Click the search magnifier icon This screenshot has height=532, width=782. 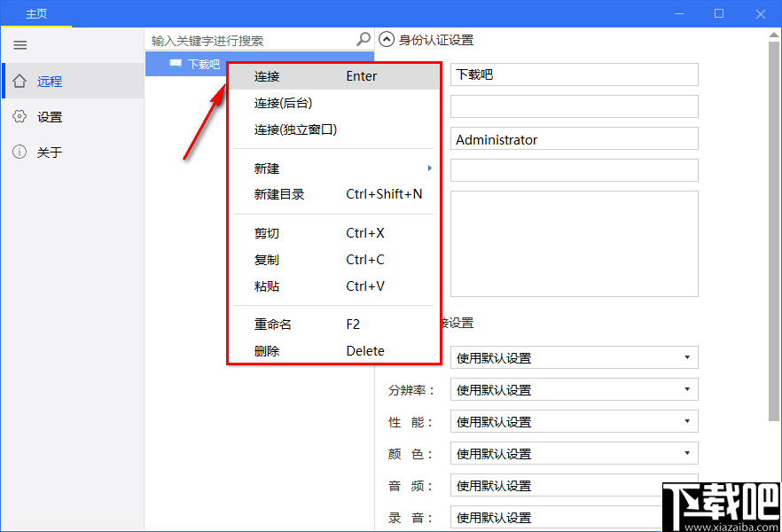(363, 39)
